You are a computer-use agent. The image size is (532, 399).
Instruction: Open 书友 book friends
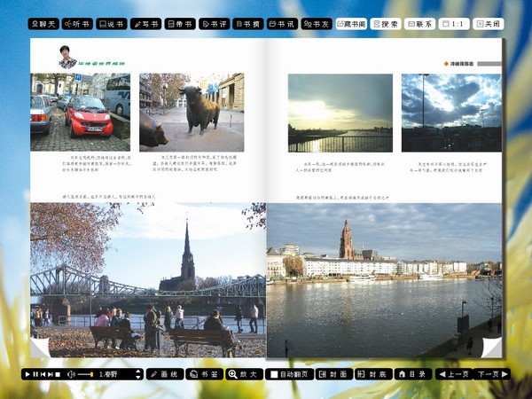317,24
